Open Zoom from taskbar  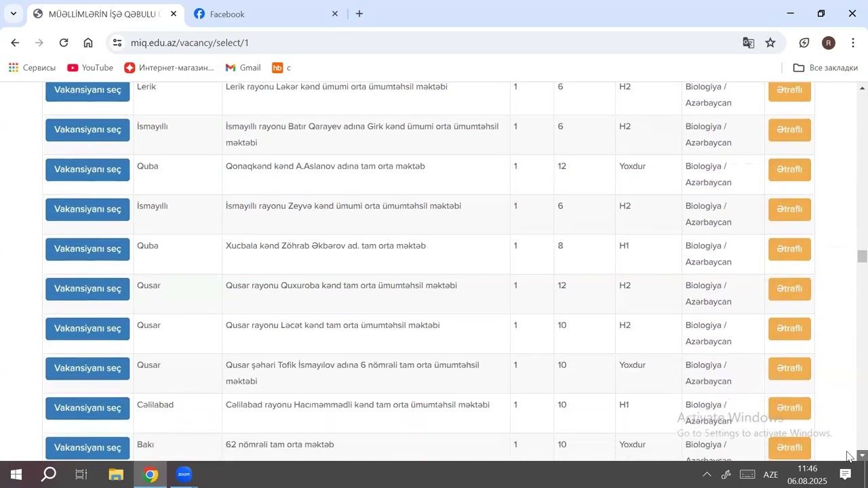(184, 474)
